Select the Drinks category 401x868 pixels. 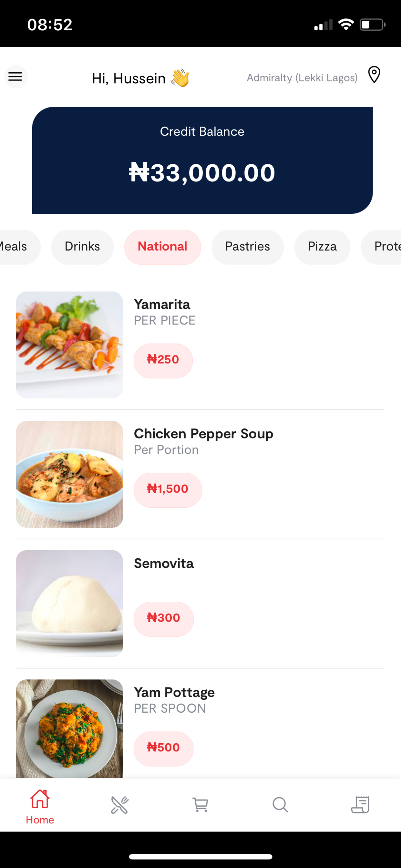[82, 247]
